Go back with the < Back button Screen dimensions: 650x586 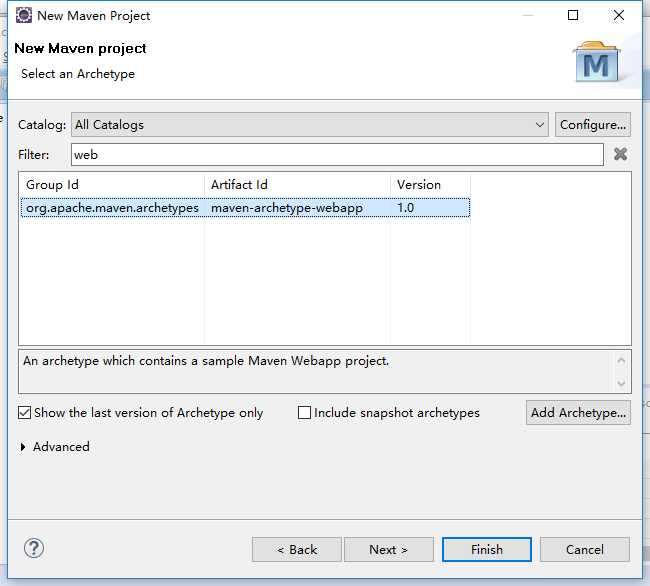297,550
